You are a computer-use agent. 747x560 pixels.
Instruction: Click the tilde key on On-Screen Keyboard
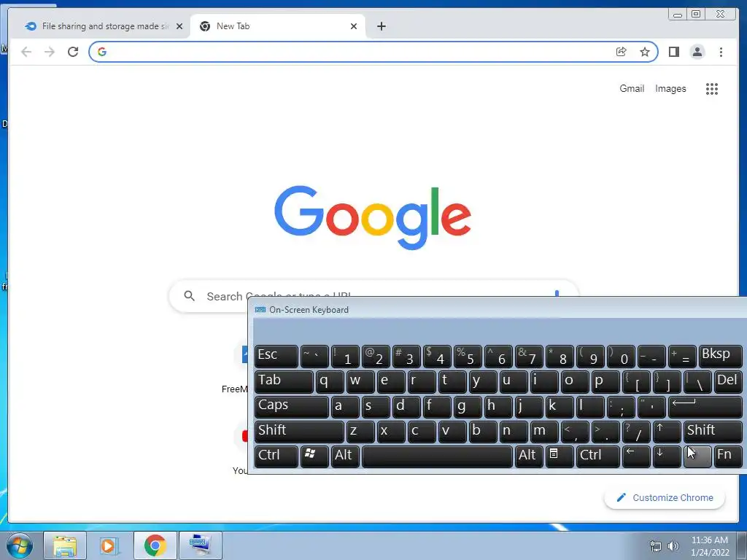click(x=314, y=356)
